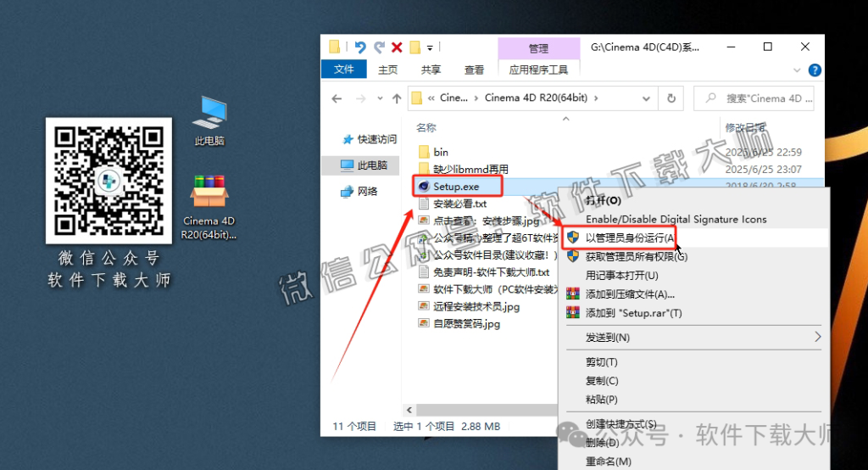Go up one folder level arrow

pos(397,98)
